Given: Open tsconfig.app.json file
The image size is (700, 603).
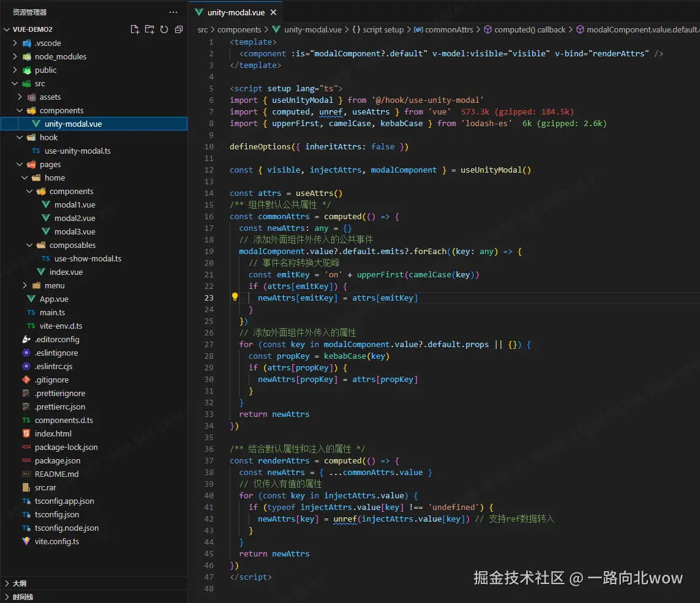Looking at the screenshot, I should point(94,501).
